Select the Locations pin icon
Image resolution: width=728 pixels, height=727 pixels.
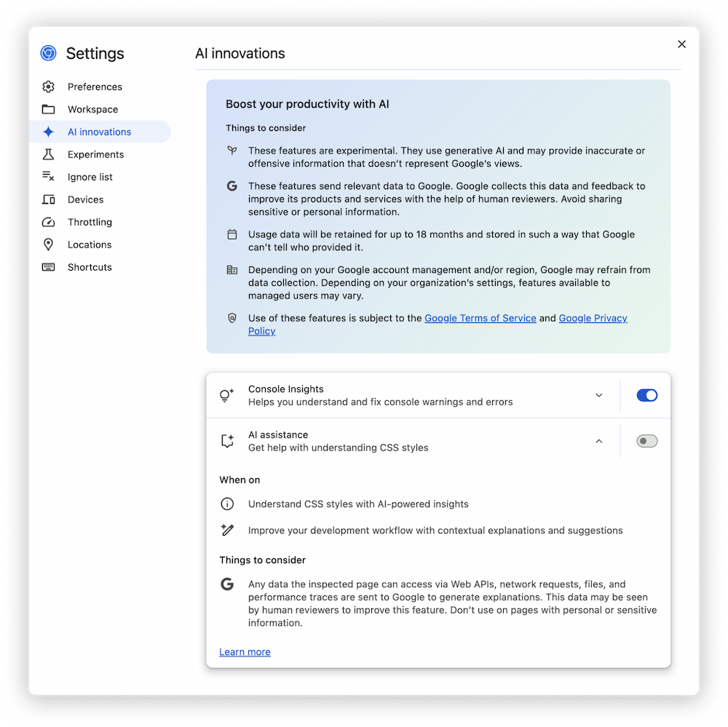pyautogui.click(x=48, y=245)
